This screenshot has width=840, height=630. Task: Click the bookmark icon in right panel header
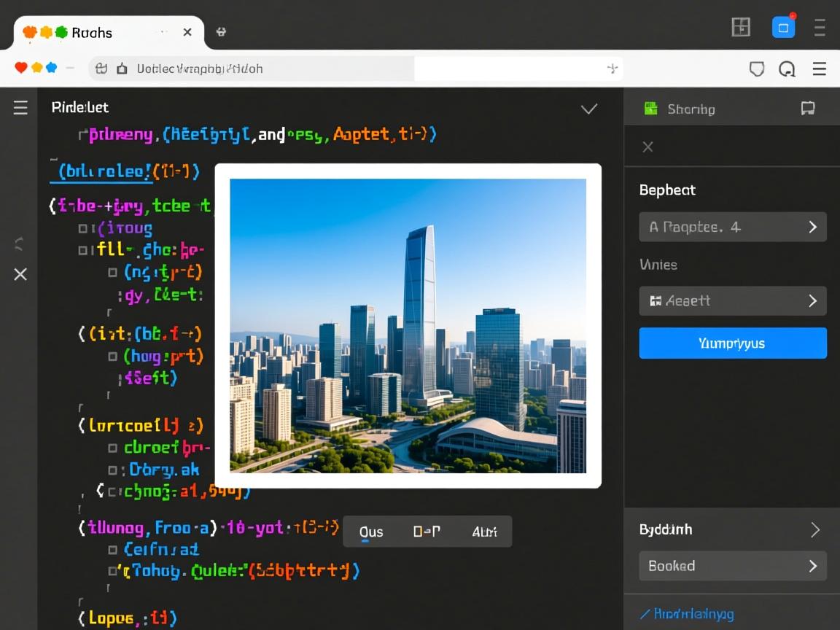[807, 109]
